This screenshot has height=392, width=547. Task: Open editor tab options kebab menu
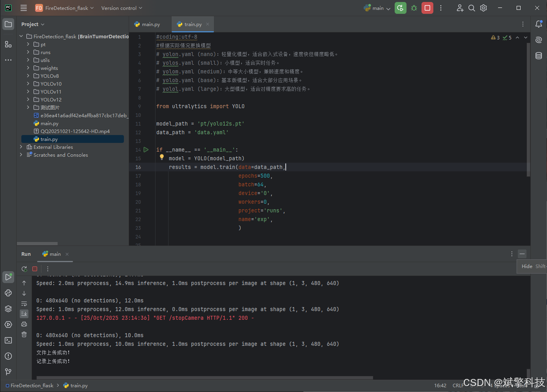[x=523, y=24]
